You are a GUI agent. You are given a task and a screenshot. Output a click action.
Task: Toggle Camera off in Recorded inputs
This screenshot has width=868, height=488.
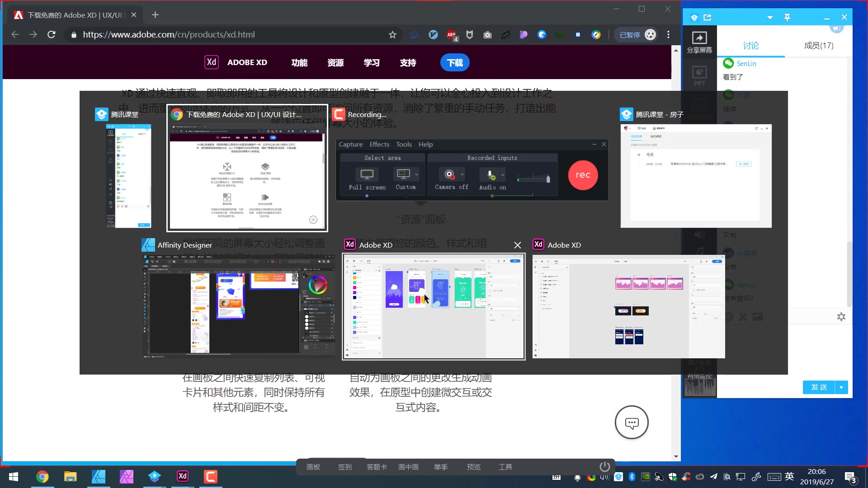[x=449, y=174]
